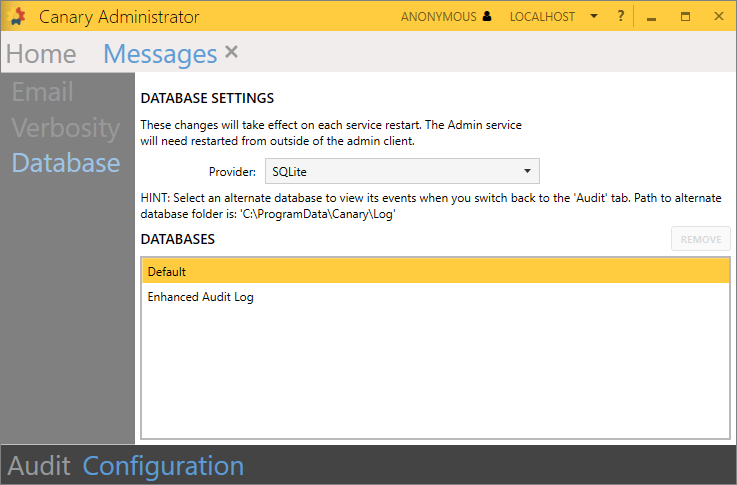Image resolution: width=737 pixels, height=485 pixels.
Task: Switch to the Home tab
Action: (41, 54)
